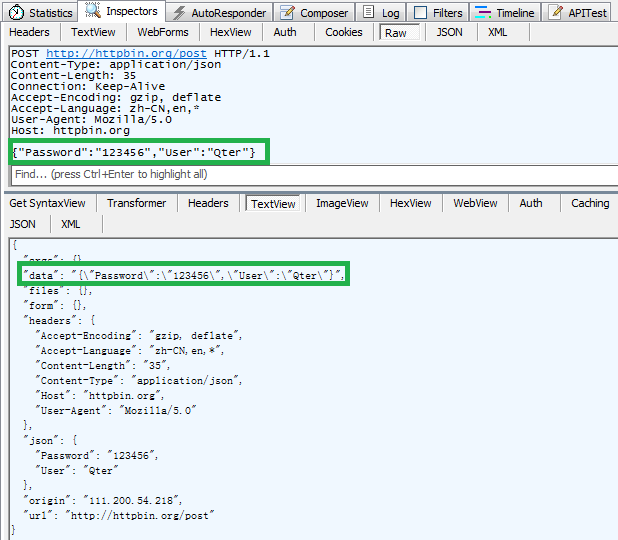Click the Statistics stopwatch icon
Viewport: 618px width, 540px height.
click(16, 13)
